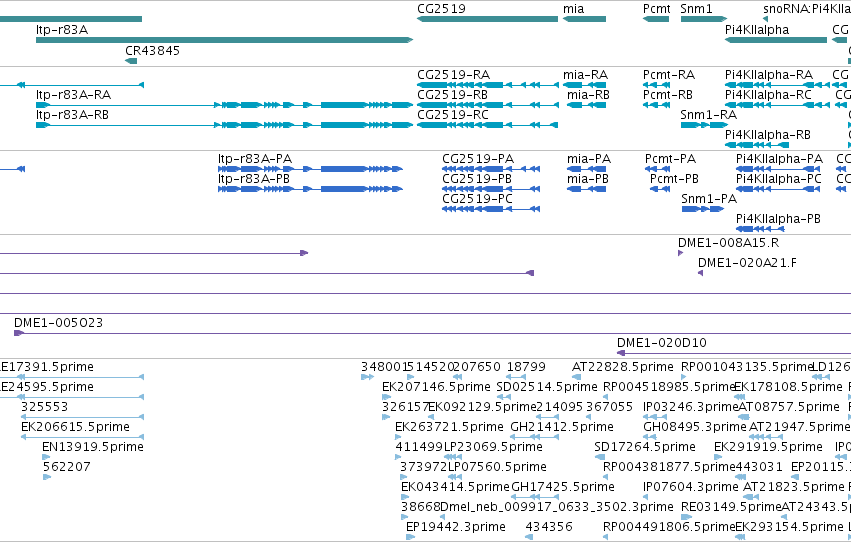Viewport: 851px width, 542px height.
Task: Select the DME1-005O23 BAC feature
Action: click(x=433, y=333)
